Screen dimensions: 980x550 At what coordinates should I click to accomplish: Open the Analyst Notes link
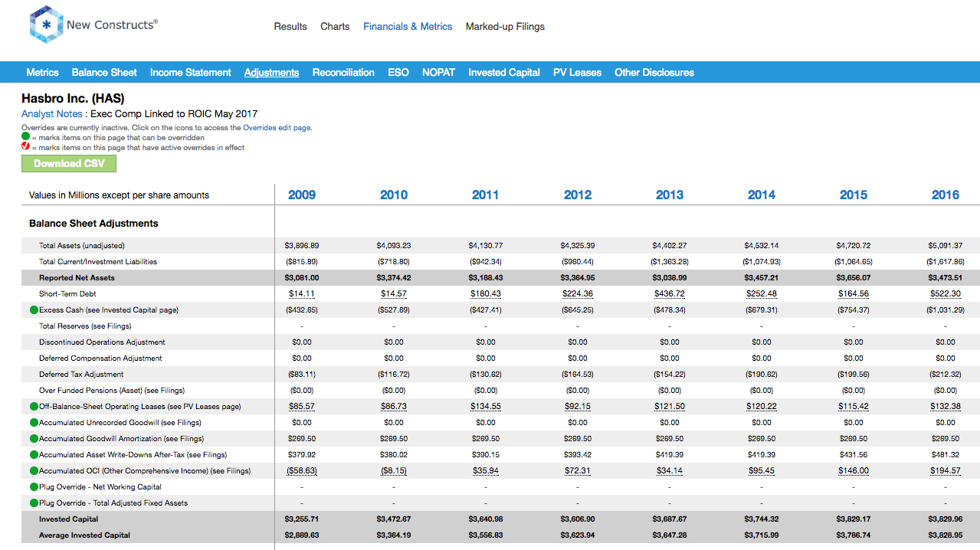click(51, 114)
